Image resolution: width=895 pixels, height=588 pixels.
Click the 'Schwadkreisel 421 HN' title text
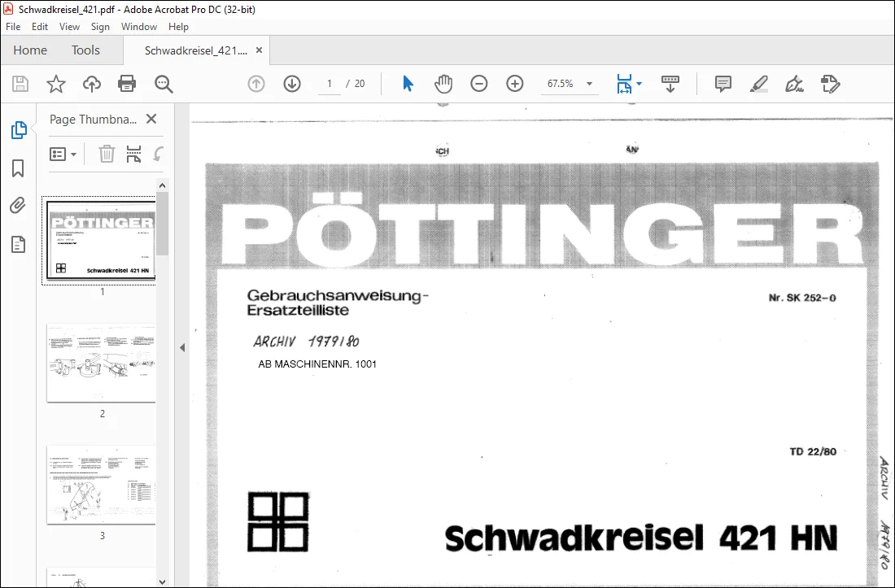pyautogui.click(x=641, y=538)
